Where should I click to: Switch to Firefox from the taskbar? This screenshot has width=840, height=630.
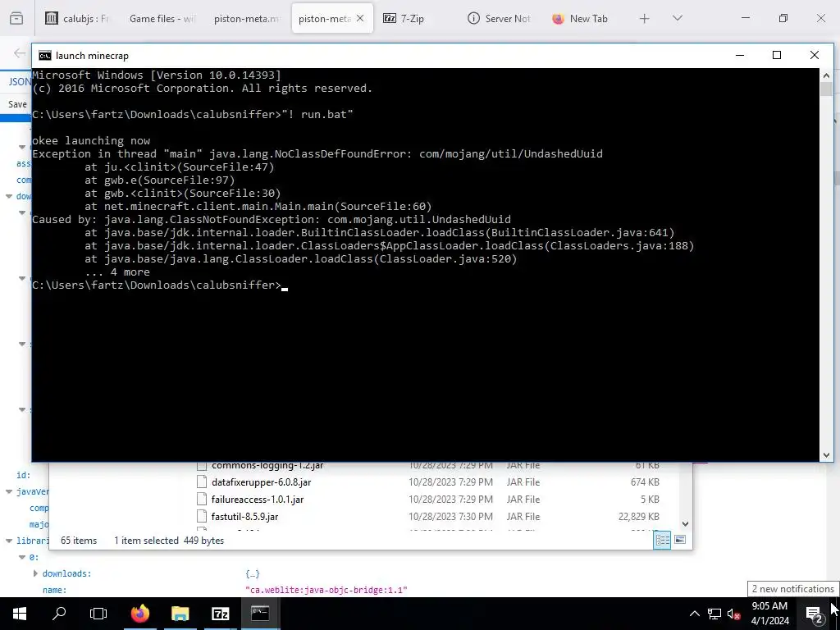(140, 614)
